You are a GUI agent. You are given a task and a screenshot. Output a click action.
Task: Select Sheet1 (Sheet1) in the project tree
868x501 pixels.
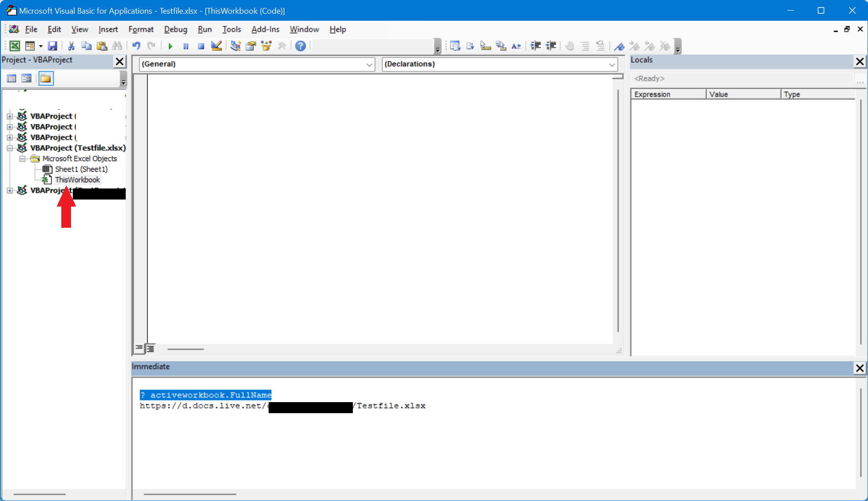point(81,169)
